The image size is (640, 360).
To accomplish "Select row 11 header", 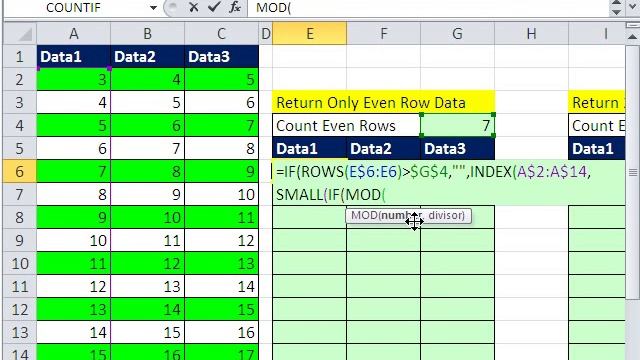I will click(x=20, y=287).
